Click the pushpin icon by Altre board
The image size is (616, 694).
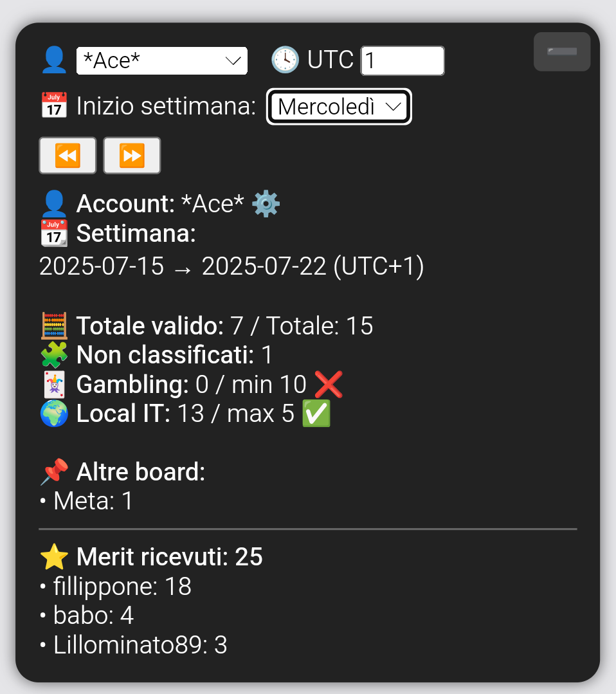click(54, 472)
